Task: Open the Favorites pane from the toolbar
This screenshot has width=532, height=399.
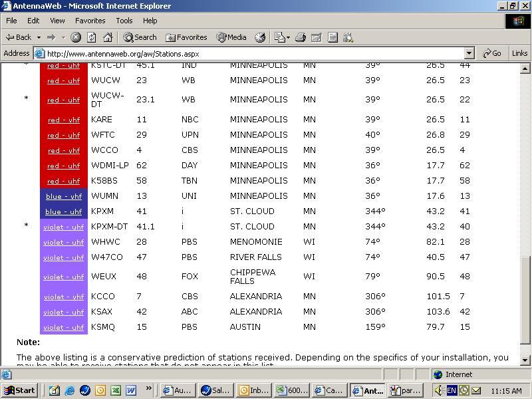Action: tap(186, 37)
